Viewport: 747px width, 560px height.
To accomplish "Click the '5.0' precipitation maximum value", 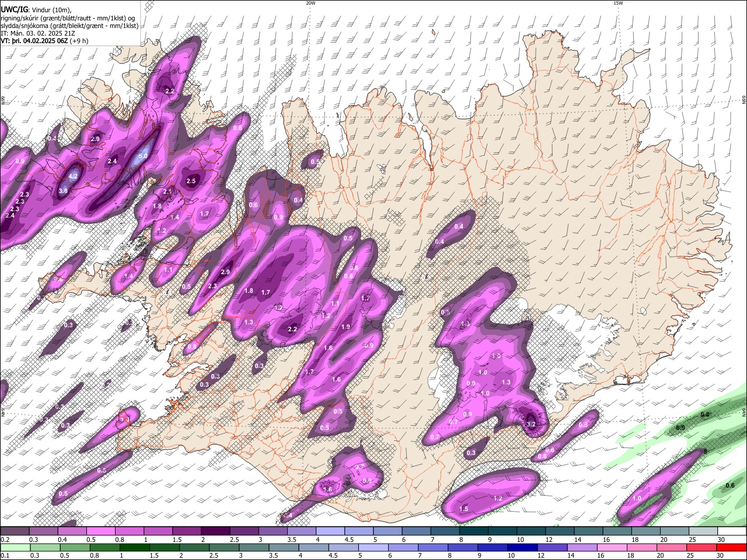I will coord(142,156).
